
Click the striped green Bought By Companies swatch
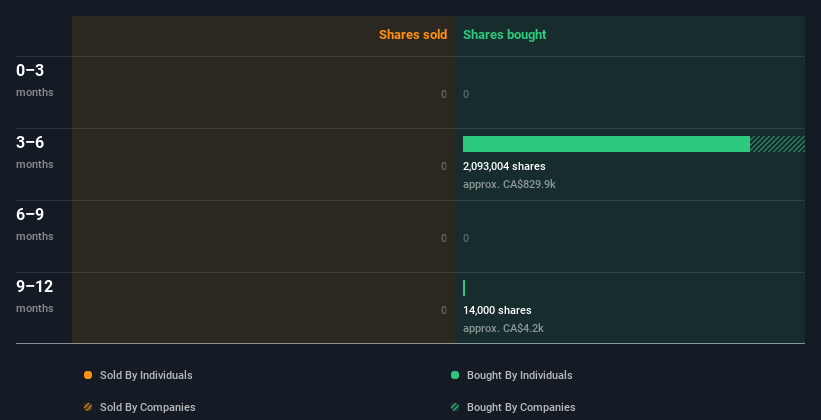[455, 407]
